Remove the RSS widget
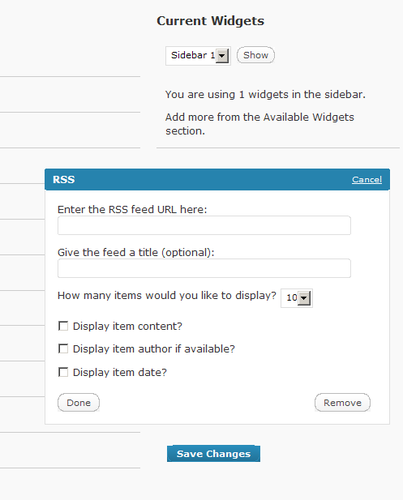Image resolution: width=403 pixels, height=500 pixels. 342,403
